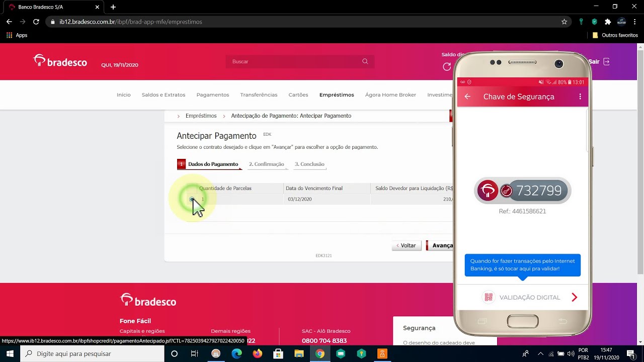The height and width of the screenshot is (362, 644).
Task: Open Microsoft Store from the taskbar
Action: point(278,353)
